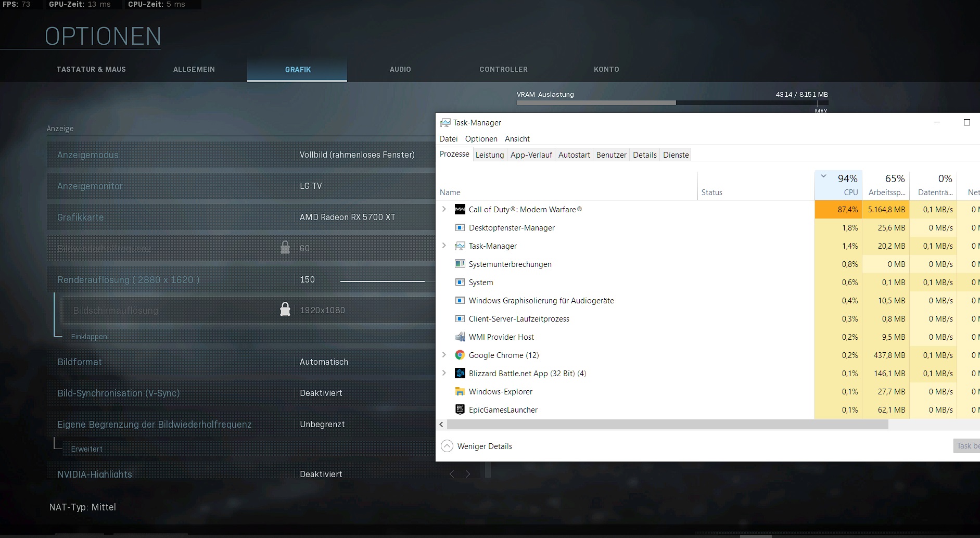This screenshot has width=980, height=538.
Task: Click the Renderauflösung value field 150
Action: coord(308,279)
